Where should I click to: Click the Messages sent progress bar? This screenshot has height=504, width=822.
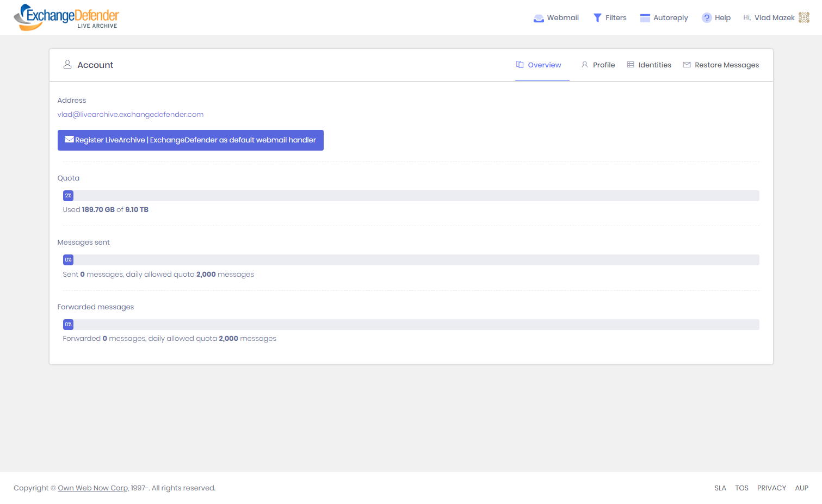[x=411, y=260]
